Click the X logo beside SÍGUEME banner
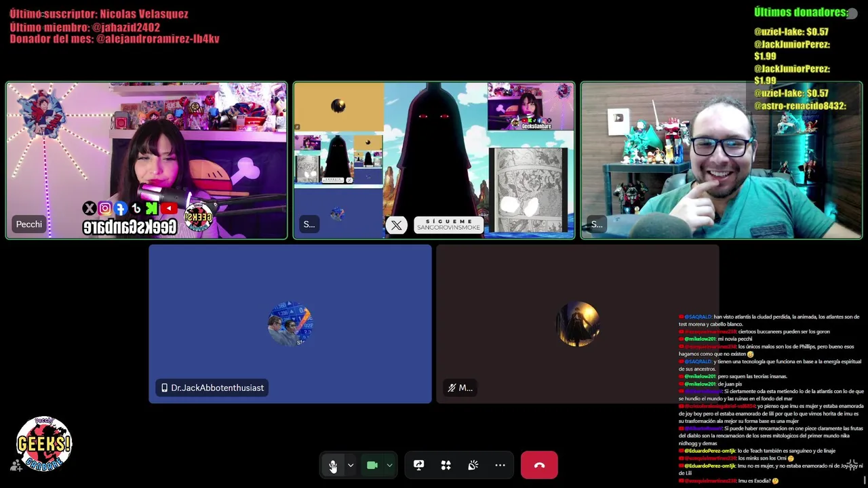The width and height of the screenshot is (868, 488). (397, 226)
